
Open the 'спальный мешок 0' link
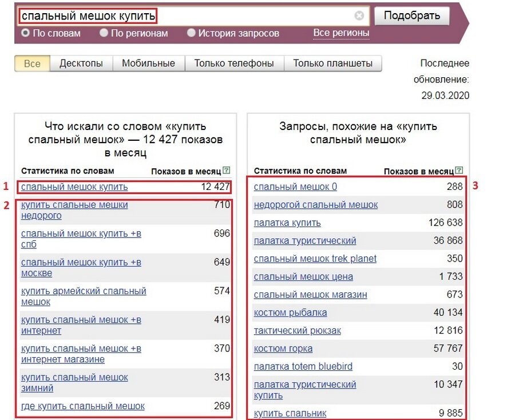click(x=295, y=187)
